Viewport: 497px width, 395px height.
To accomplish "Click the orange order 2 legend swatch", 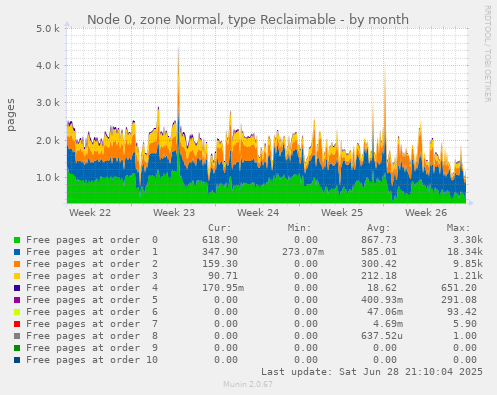I will [17, 264].
